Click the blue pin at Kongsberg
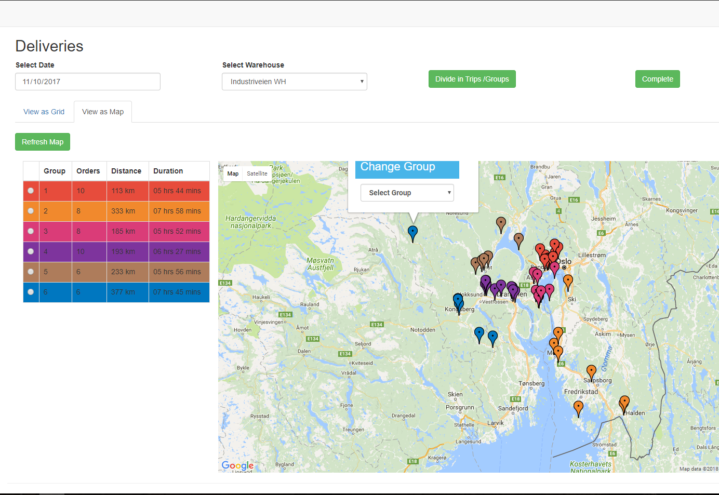The height and width of the screenshot is (495, 719). [x=458, y=300]
